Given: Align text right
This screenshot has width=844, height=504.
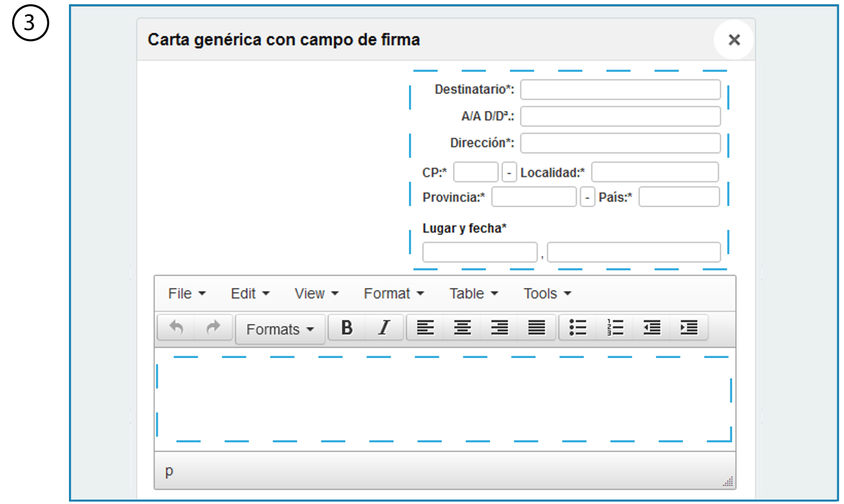Looking at the screenshot, I should pyautogui.click(x=499, y=328).
